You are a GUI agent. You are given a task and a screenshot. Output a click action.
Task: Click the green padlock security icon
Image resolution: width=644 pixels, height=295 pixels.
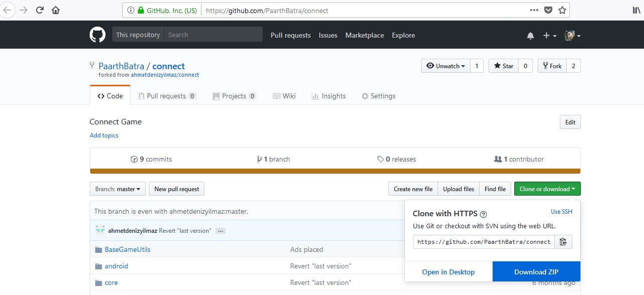[140, 10]
